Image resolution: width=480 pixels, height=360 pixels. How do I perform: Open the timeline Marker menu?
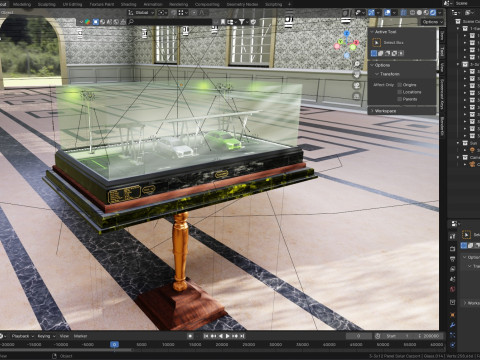pyautogui.click(x=80, y=336)
